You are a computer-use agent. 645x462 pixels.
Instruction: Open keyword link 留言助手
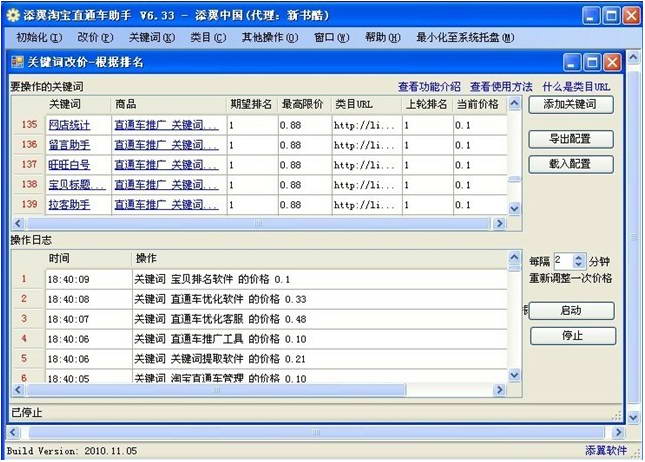[69, 145]
